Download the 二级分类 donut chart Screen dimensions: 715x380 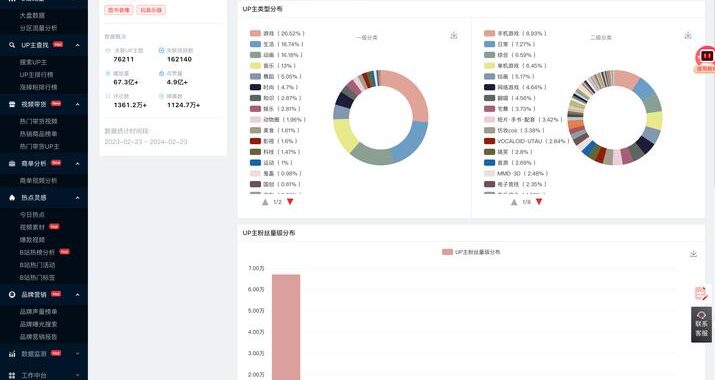[x=688, y=35]
